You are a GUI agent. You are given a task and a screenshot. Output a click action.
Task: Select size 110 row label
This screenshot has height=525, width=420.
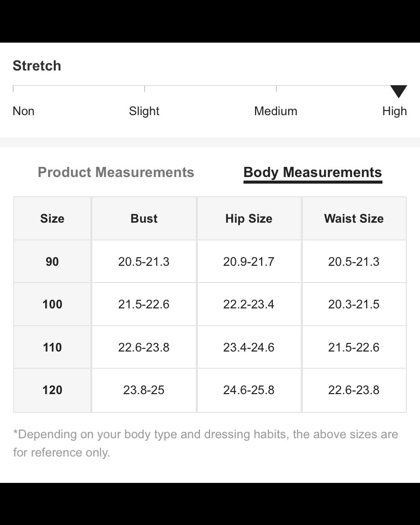click(x=52, y=347)
